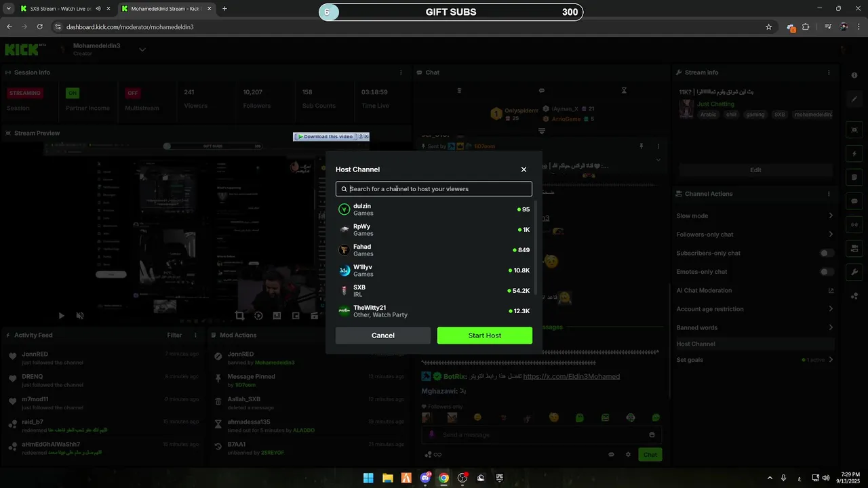Toggle Subscribers-only chat switch
The image size is (868, 488).
827,253
